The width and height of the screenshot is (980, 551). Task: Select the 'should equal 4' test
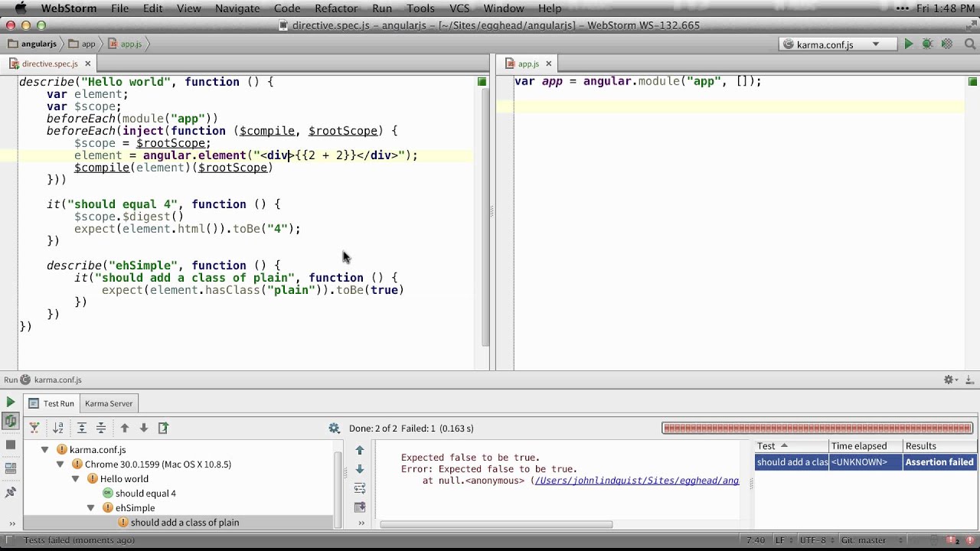click(145, 494)
